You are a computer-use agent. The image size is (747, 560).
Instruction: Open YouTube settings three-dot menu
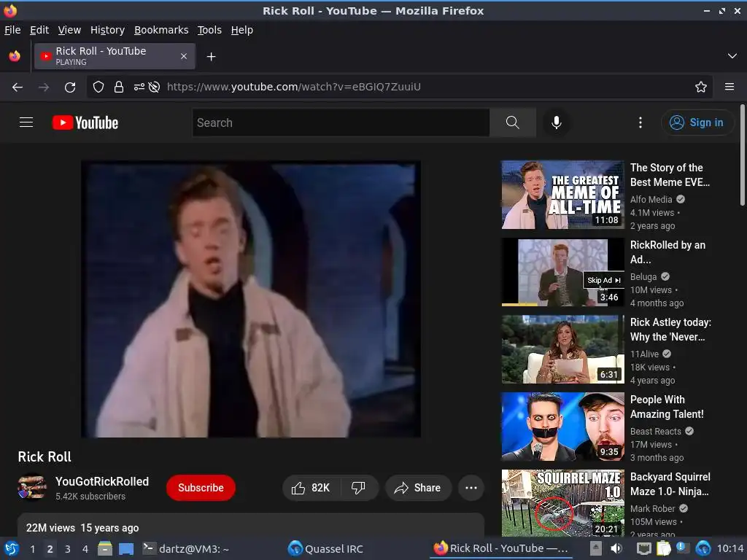click(x=640, y=122)
